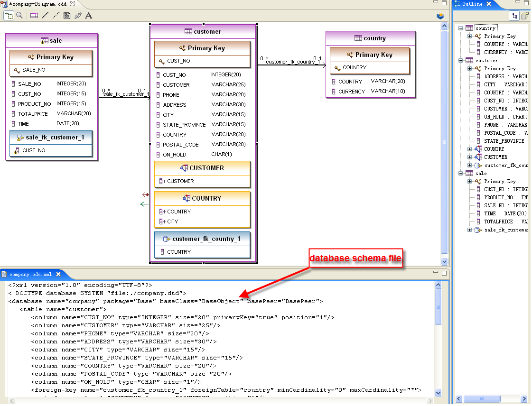Select CUSTOMER index header in customer table
This screenshot has width=532, height=406.
click(202, 168)
